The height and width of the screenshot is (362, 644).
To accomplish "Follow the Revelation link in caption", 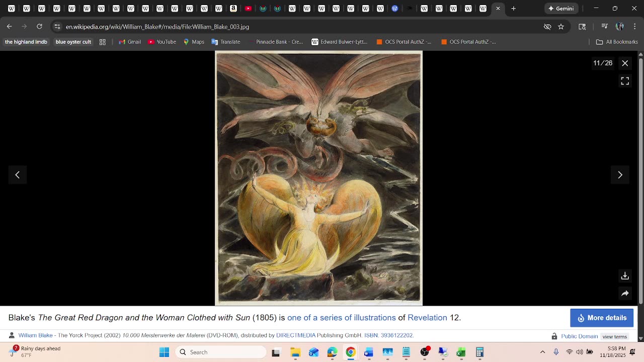I will pyautogui.click(x=427, y=318).
